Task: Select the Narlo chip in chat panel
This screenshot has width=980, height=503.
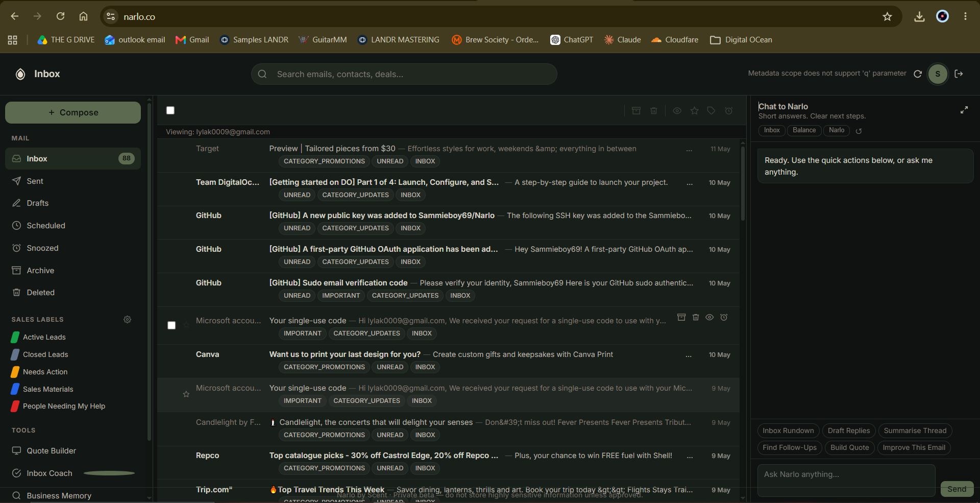Action: click(x=836, y=131)
